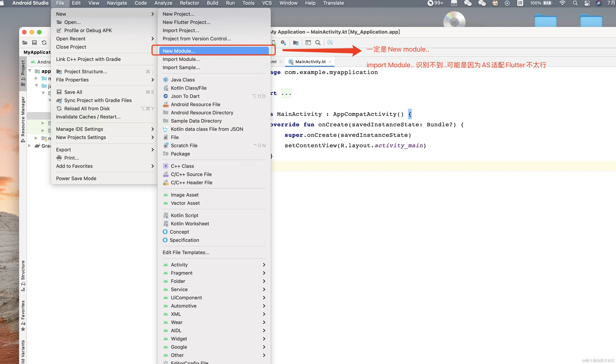
Task: Choose New Flutter Project... option
Action: [x=186, y=22]
